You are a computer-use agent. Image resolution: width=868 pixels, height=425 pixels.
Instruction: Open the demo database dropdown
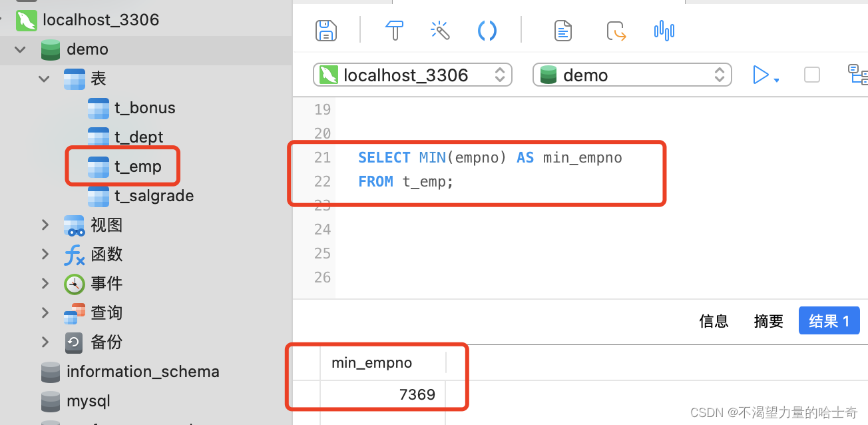632,75
